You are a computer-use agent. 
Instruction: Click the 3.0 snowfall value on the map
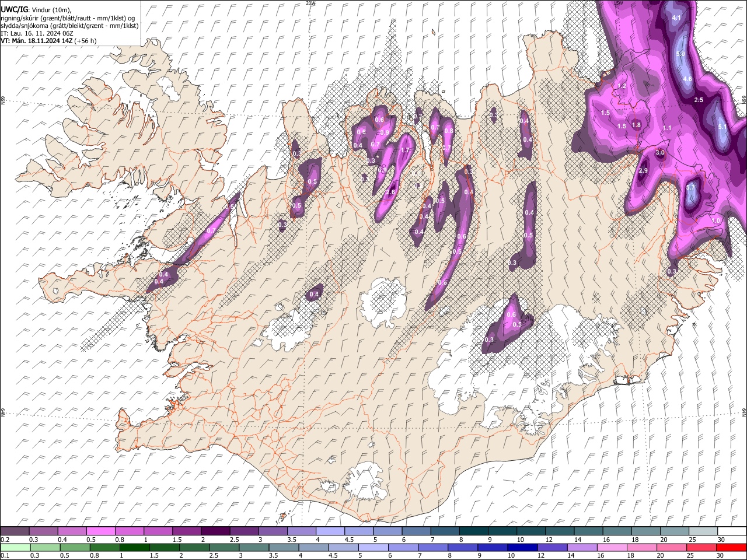(x=660, y=153)
